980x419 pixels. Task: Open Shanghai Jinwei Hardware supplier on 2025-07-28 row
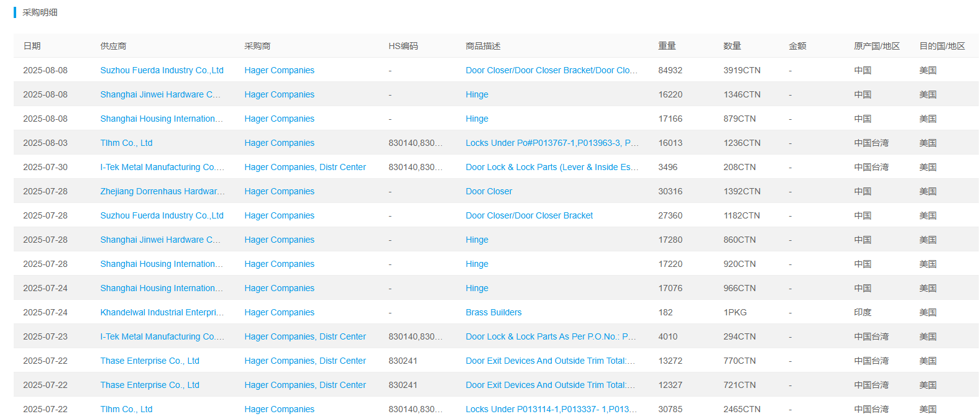(x=160, y=240)
